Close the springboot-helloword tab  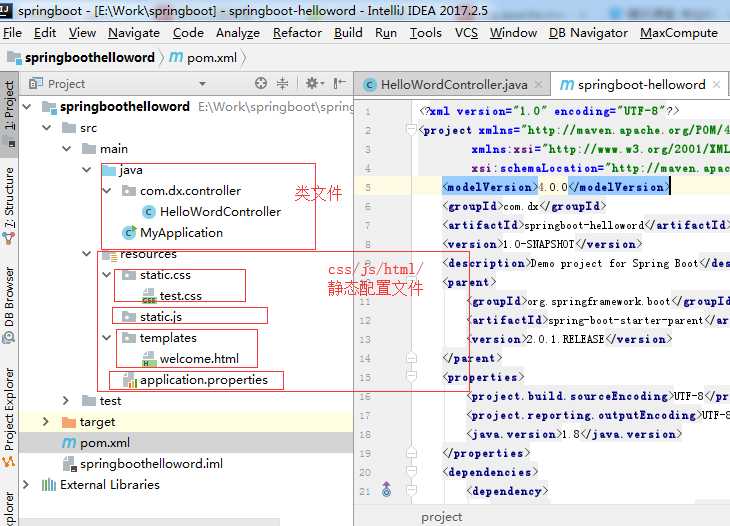(716, 84)
